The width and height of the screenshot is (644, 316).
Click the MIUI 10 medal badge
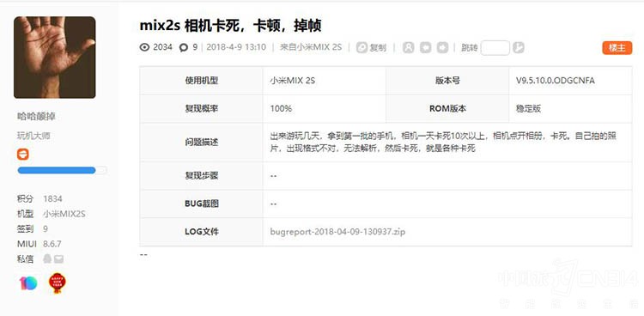click(28, 283)
